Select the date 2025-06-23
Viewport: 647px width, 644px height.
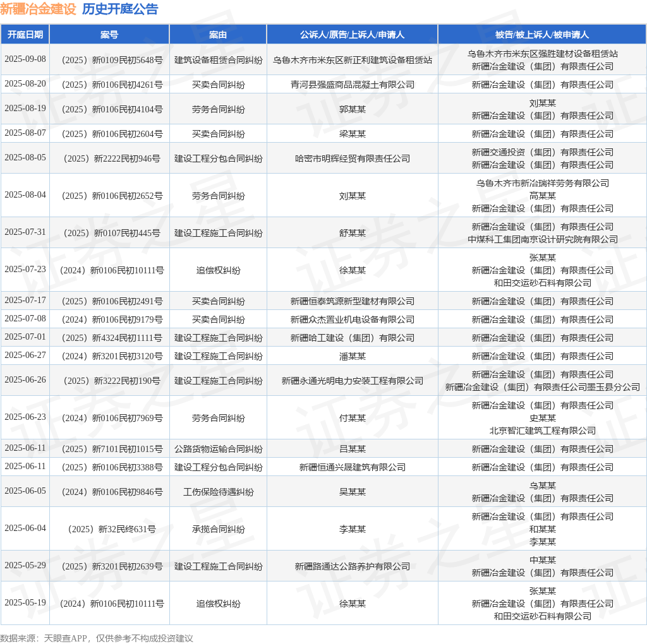pos(25,417)
